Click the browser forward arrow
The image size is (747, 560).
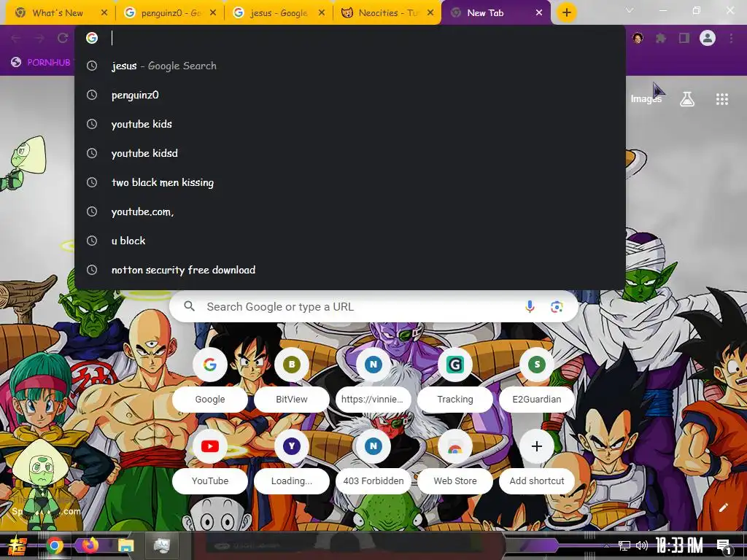(39, 38)
